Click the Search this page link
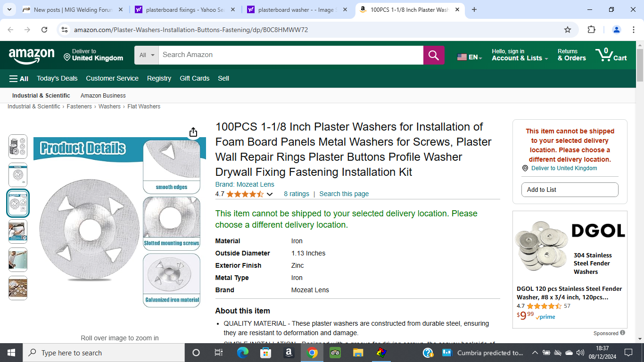This screenshot has height=362, width=644. [344, 194]
